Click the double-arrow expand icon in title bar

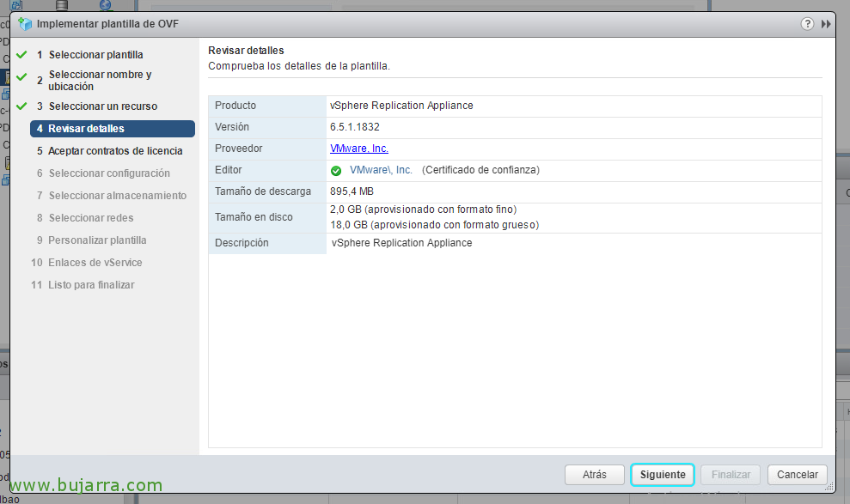(826, 24)
